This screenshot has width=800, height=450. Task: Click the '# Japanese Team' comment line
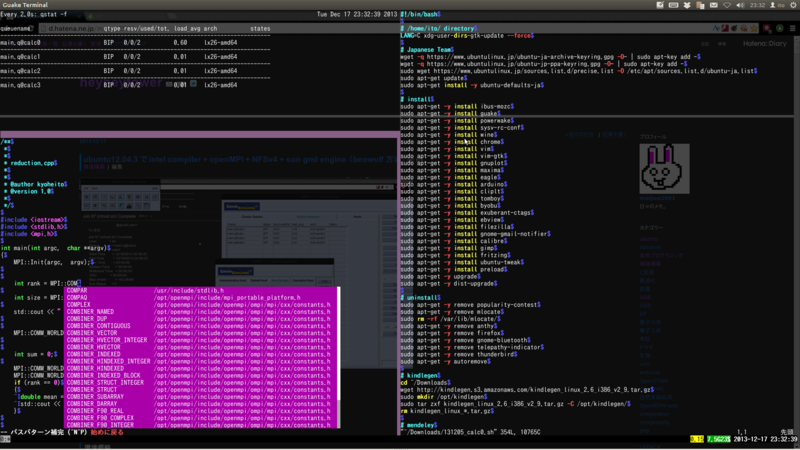(428, 50)
